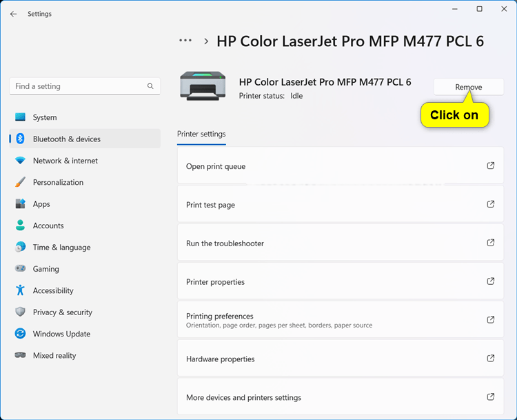The width and height of the screenshot is (517, 420).
Task: Click the Gaming controller icon
Action: [20, 268]
